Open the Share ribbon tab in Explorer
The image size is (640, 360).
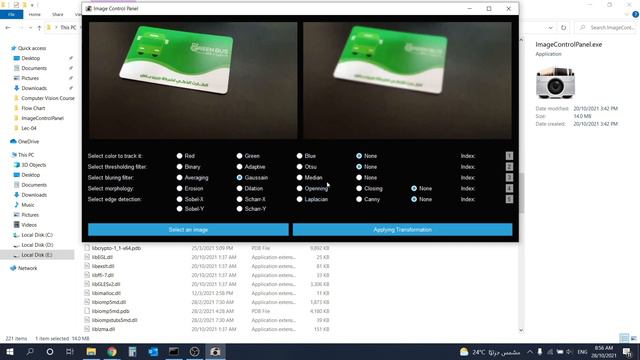tap(58, 14)
